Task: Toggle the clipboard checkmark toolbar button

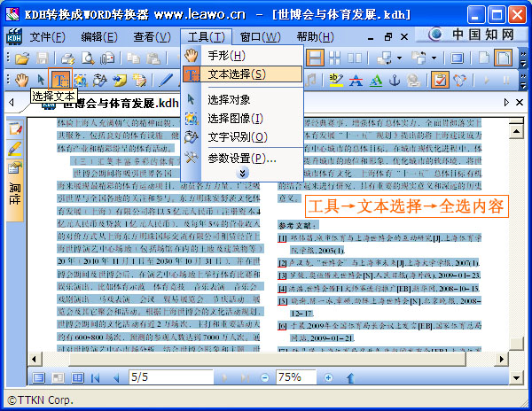Action: click(440, 80)
